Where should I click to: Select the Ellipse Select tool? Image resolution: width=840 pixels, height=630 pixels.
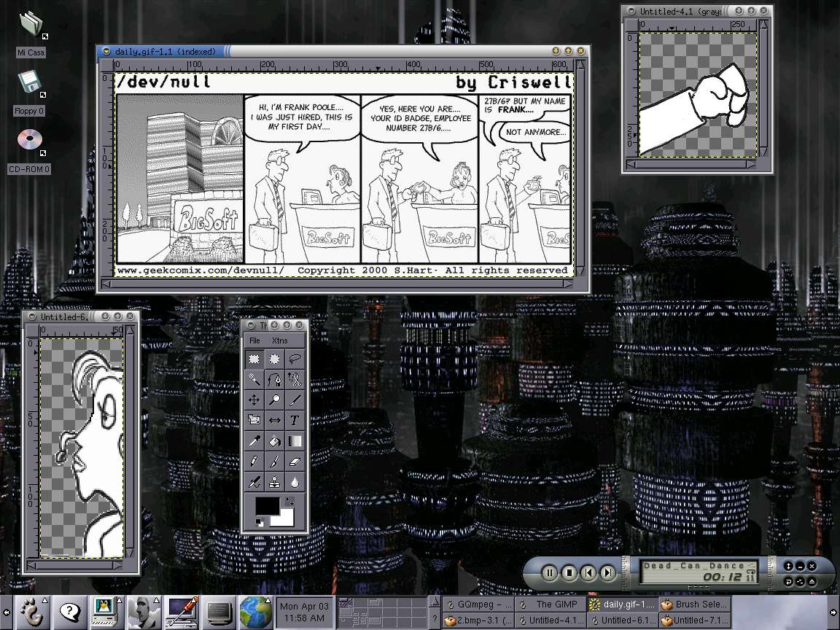click(x=274, y=358)
